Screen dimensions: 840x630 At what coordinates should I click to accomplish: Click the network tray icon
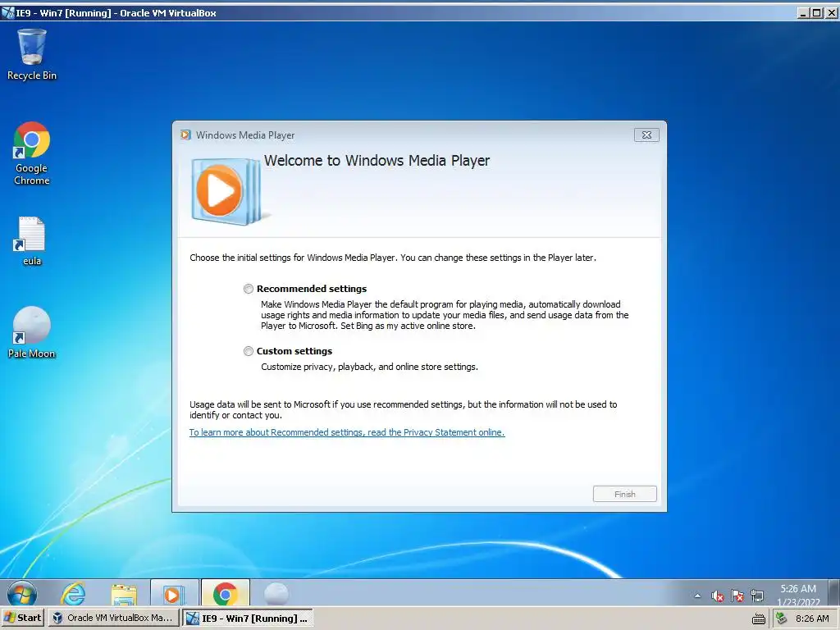(x=757, y=596)
